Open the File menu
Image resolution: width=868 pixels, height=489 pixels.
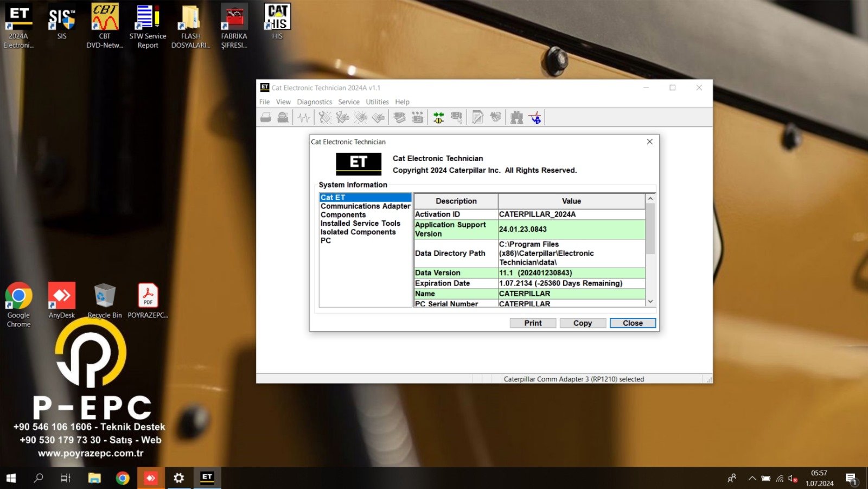click(x=264, y=102)
